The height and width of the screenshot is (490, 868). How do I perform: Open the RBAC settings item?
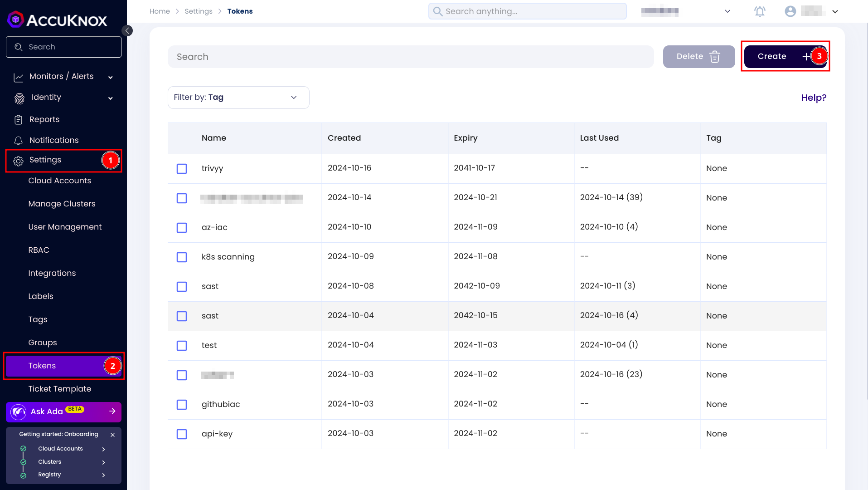click(39, 250)
